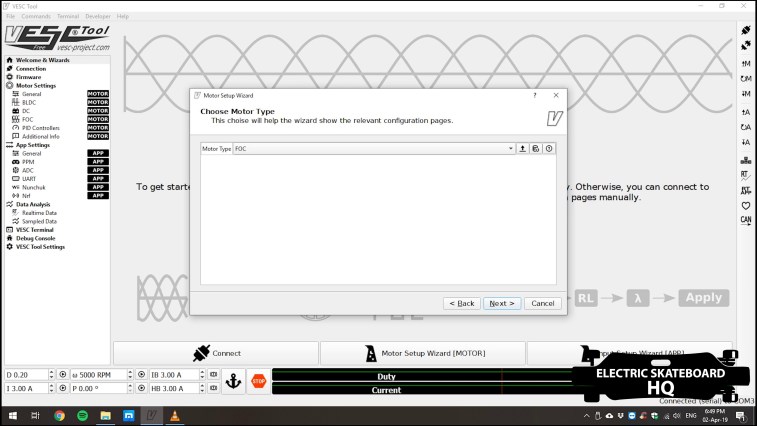Toggle the CAN forwarding icon

745,219
